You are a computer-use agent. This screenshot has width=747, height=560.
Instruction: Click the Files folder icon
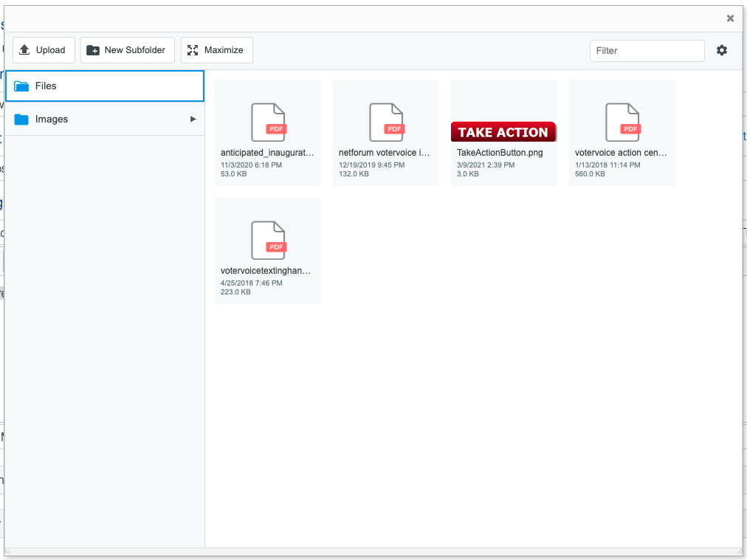coord(21,86)
